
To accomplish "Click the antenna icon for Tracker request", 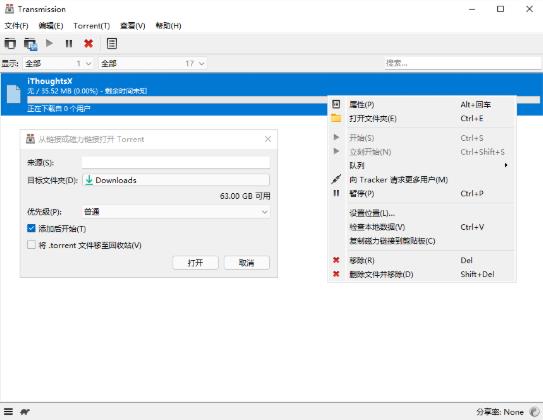I will [x=336, y=179].
